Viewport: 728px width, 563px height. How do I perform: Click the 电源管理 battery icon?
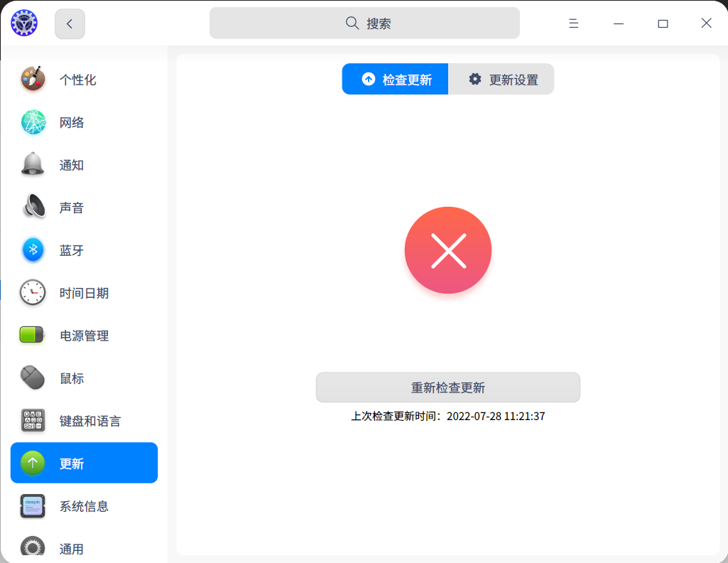coord(32,334)
